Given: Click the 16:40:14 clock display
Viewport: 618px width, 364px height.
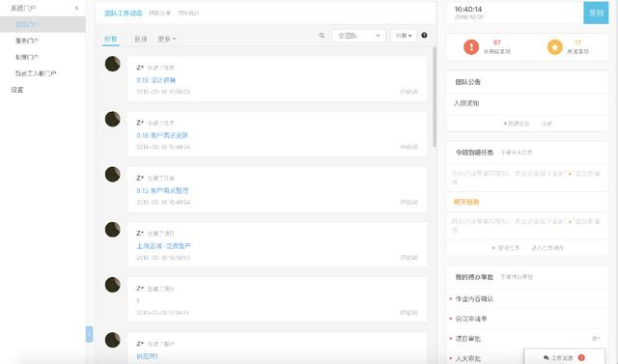Looking at the screenshot, I should pos(467,9).
